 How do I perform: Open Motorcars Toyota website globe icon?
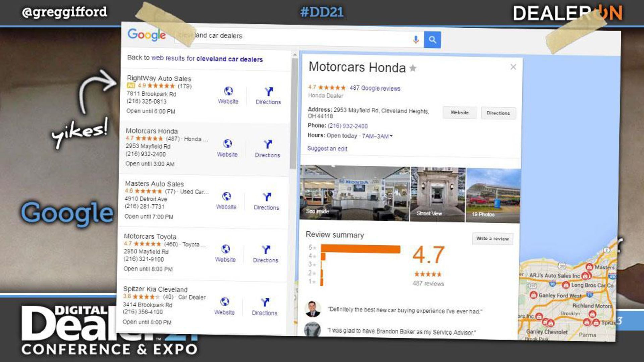coord(226,249)
